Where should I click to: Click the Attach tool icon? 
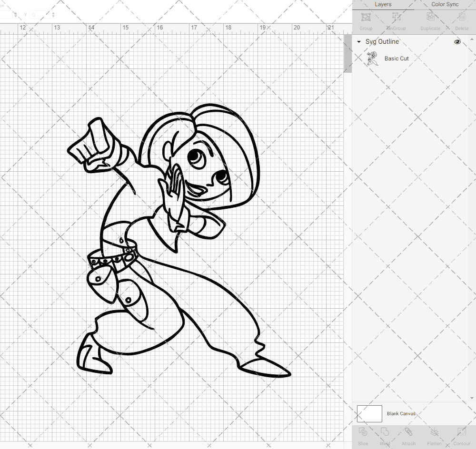[x=408, y=431]
